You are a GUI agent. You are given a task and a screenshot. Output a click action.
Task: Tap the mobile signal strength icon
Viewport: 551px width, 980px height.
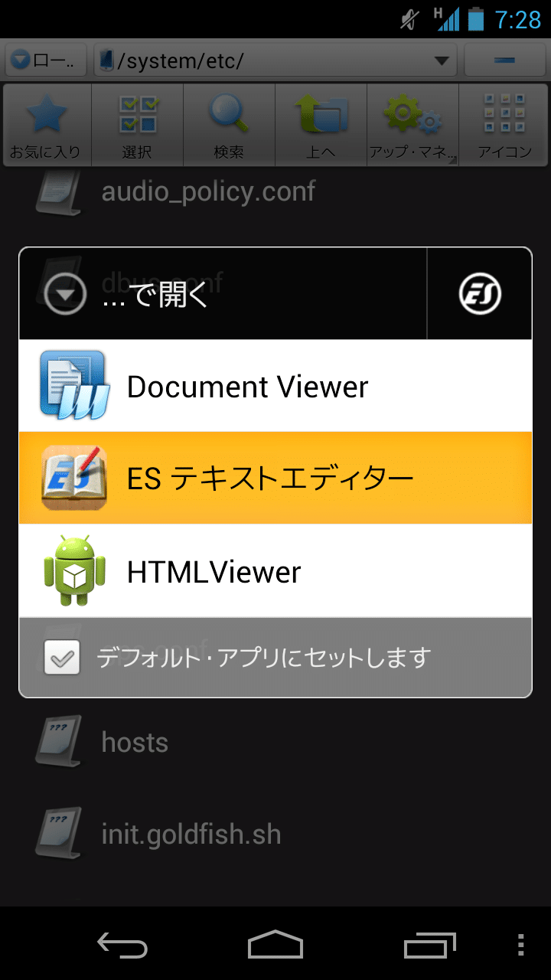tap(446, 19)
